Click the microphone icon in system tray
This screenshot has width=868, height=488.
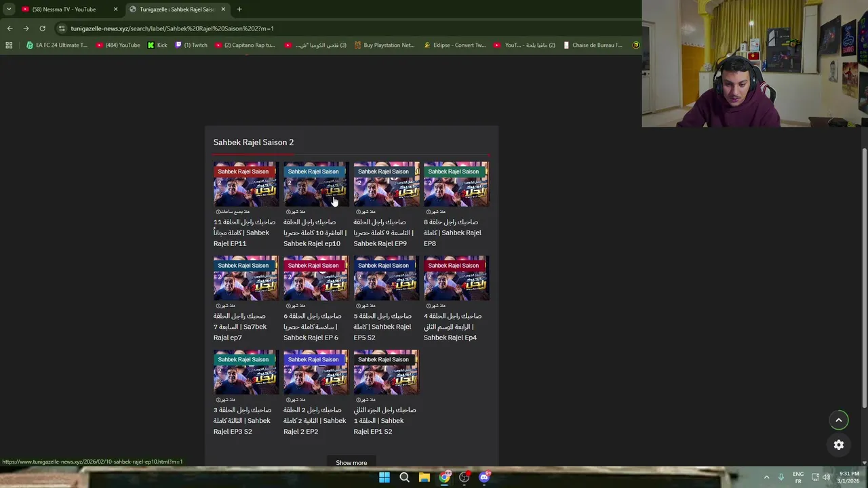[x=781, y=477]
